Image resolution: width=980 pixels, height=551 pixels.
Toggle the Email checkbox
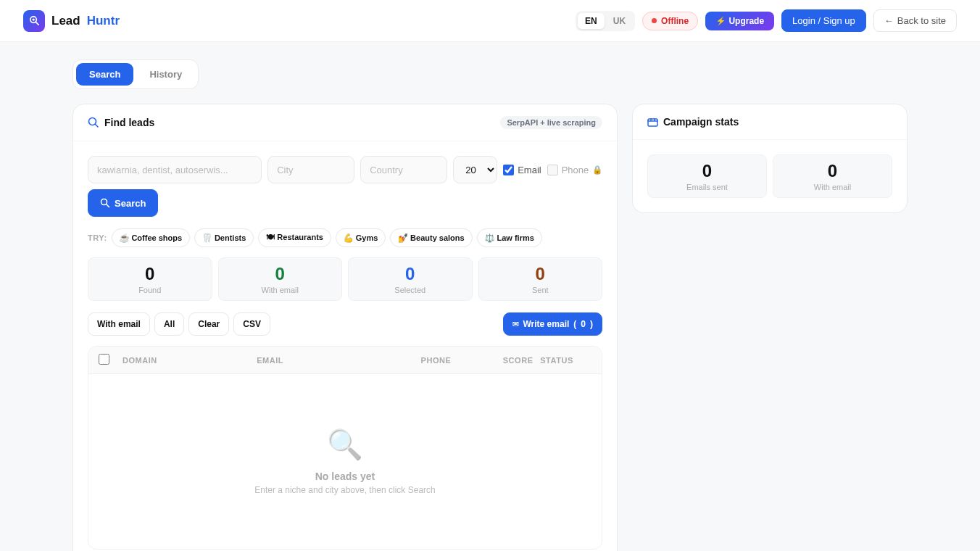point(508,170)
